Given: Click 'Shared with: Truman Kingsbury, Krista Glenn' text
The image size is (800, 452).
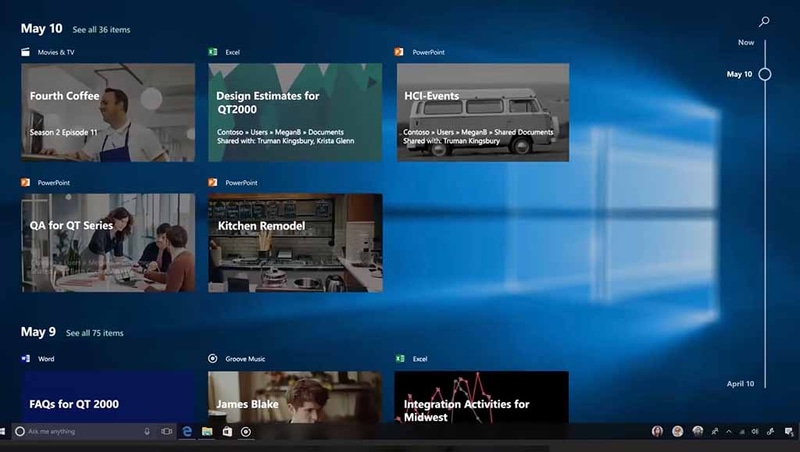Looking at the screenshot, I should point(285,141).
